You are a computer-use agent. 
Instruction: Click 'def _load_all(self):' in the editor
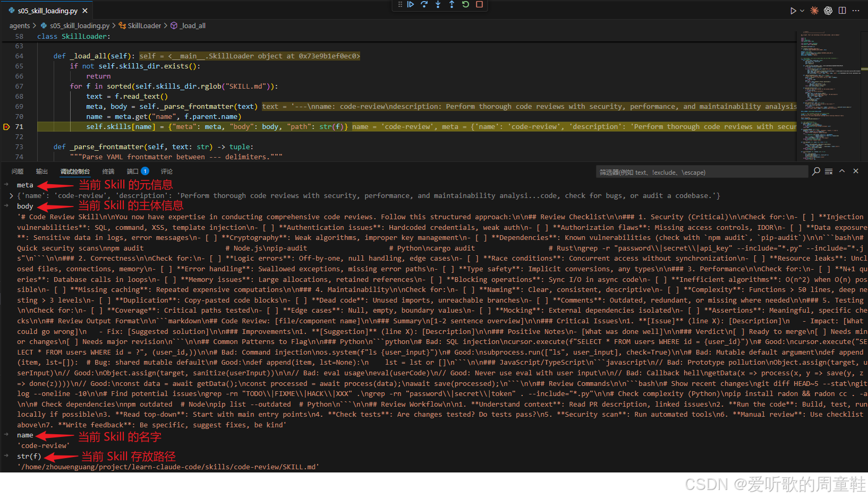[x=94, y=56]
